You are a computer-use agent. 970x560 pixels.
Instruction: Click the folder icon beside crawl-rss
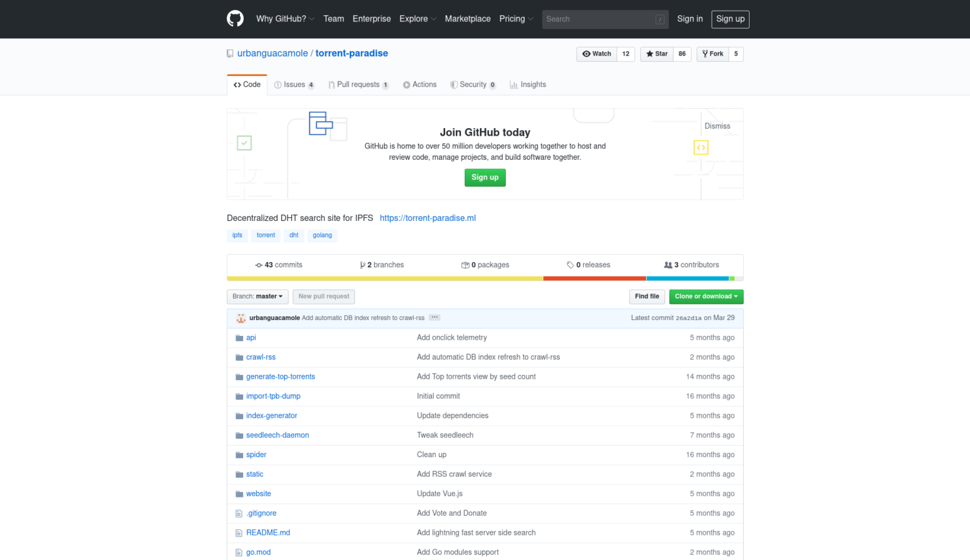[x=239, y=357]
